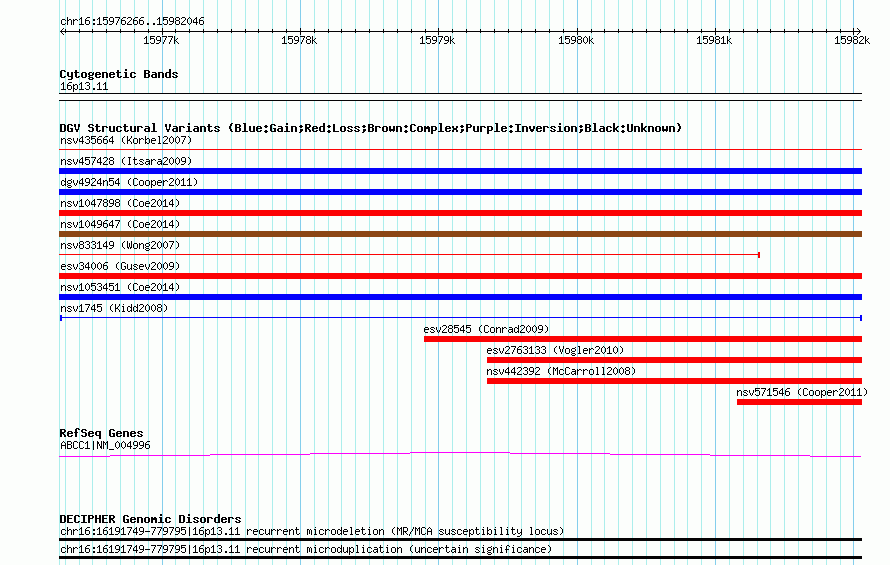This screenshot has height=565, width=890.
Task: Select the magenta ABCC1 gene track line
Action: (x=460, y=454)
